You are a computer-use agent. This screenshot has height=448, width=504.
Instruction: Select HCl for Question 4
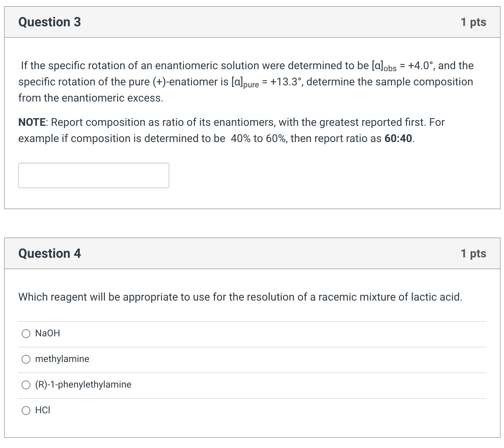[x=26, y=410]
